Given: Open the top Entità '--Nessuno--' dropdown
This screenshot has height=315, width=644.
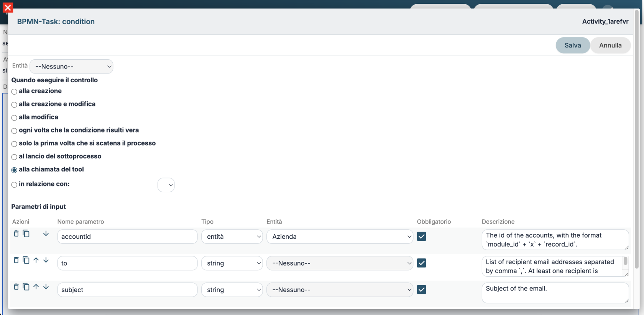Looking at the screenshot, I should [x=71, y=66].
